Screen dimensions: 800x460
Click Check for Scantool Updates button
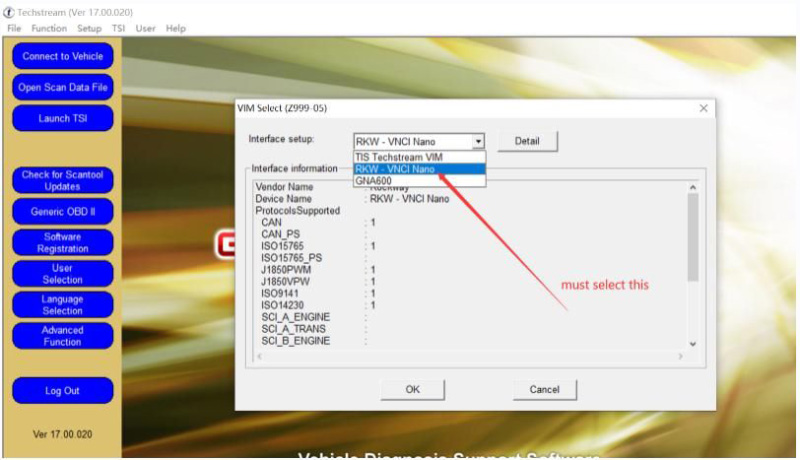[x=63, y=181]
